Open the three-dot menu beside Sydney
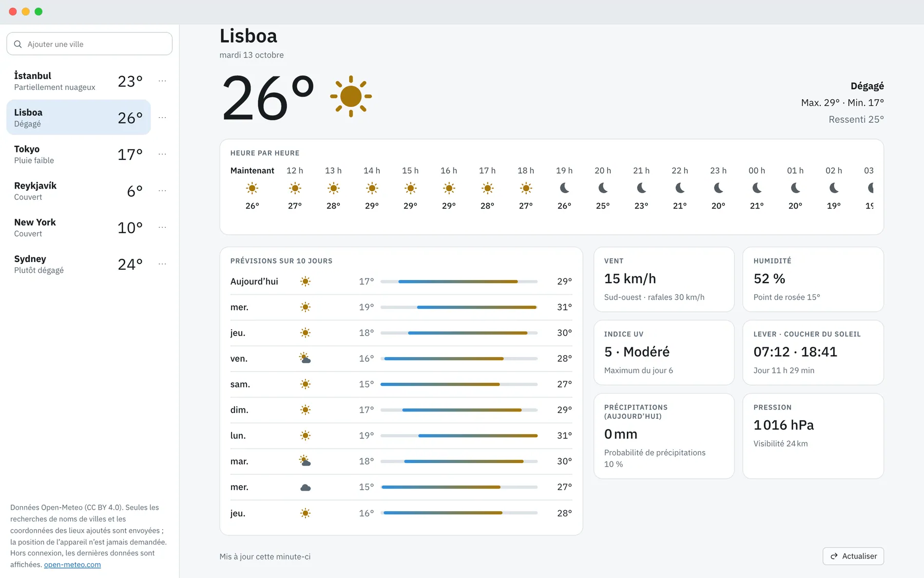This screenshot has height=578, width=924. [162, 264]
